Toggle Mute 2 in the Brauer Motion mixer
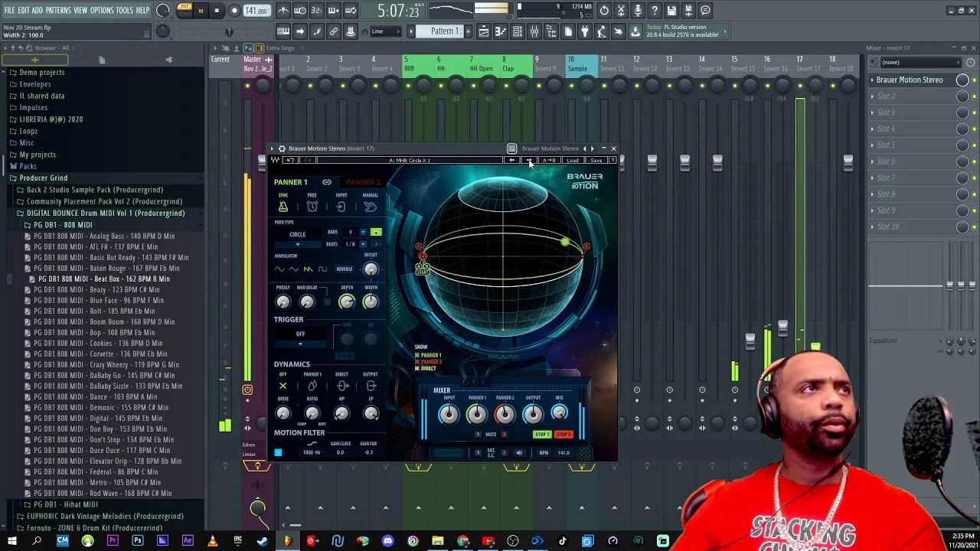 [x=504, y=434]
